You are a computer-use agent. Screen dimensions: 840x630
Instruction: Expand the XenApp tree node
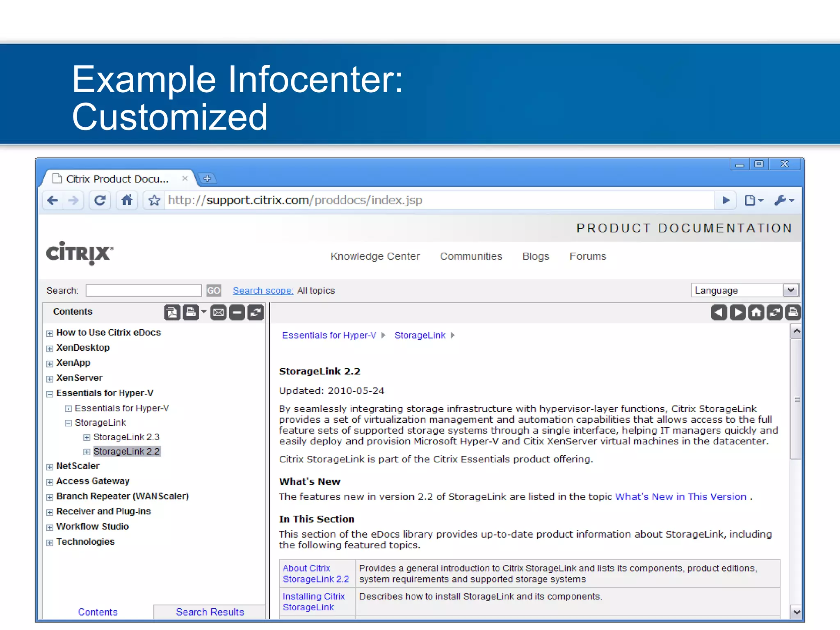click(x=50, y=364)
